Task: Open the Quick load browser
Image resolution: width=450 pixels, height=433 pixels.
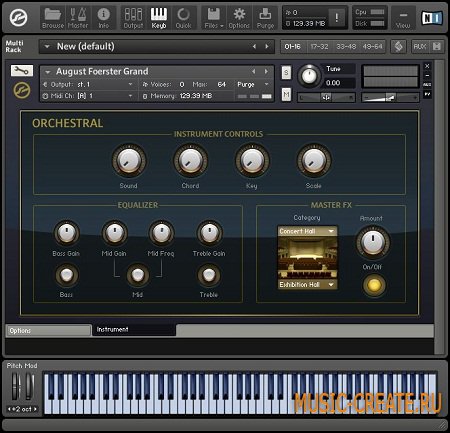Action: tap(183, 18)
